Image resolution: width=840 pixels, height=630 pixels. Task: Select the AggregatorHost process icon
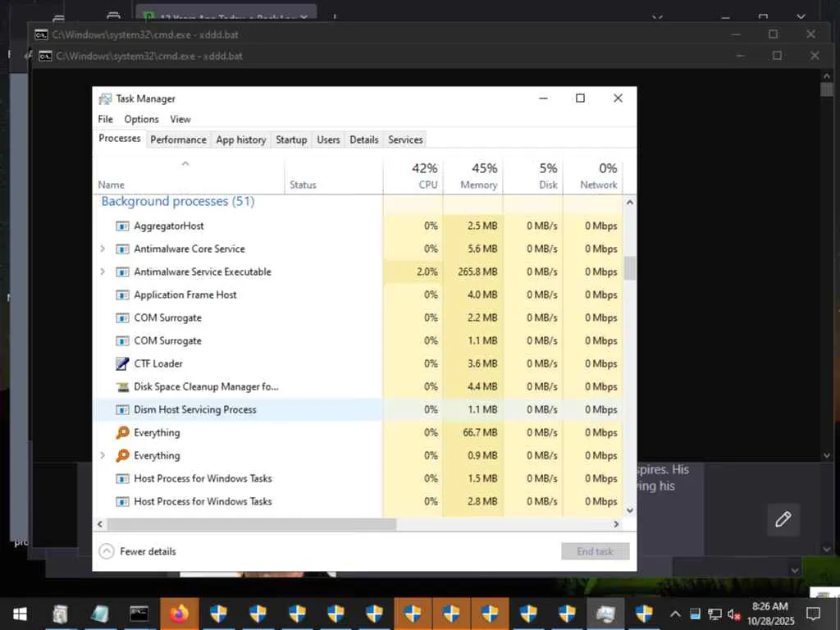click(122, 226)
